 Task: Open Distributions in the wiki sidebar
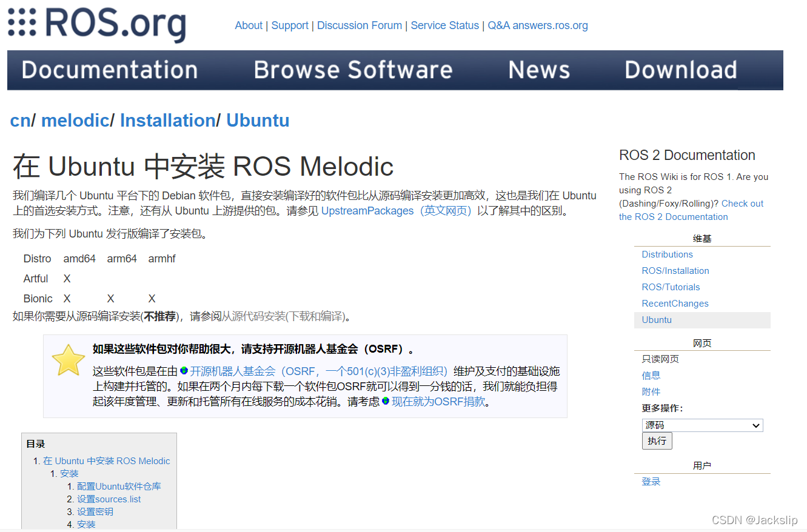(x=667, y=254)
